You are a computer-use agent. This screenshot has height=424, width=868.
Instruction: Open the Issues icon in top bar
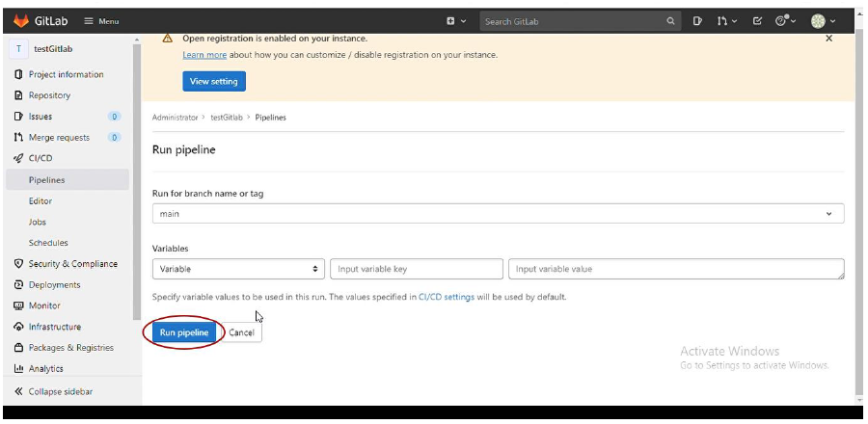(x=697, y=21)
